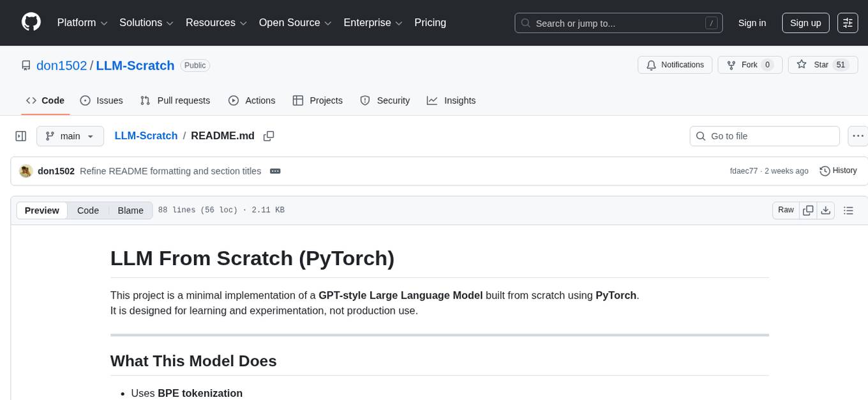Open the main branch selector
The width and height of the screenshot is (868, 400).
[70, 135]
